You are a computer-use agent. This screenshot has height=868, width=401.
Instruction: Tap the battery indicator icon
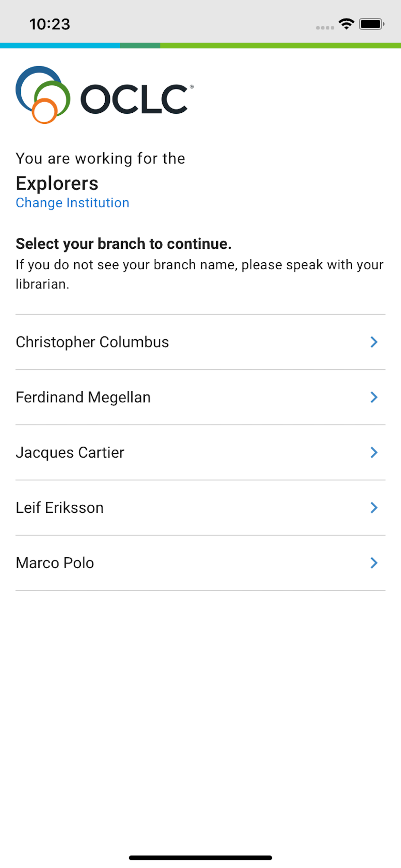click(371, 24)
